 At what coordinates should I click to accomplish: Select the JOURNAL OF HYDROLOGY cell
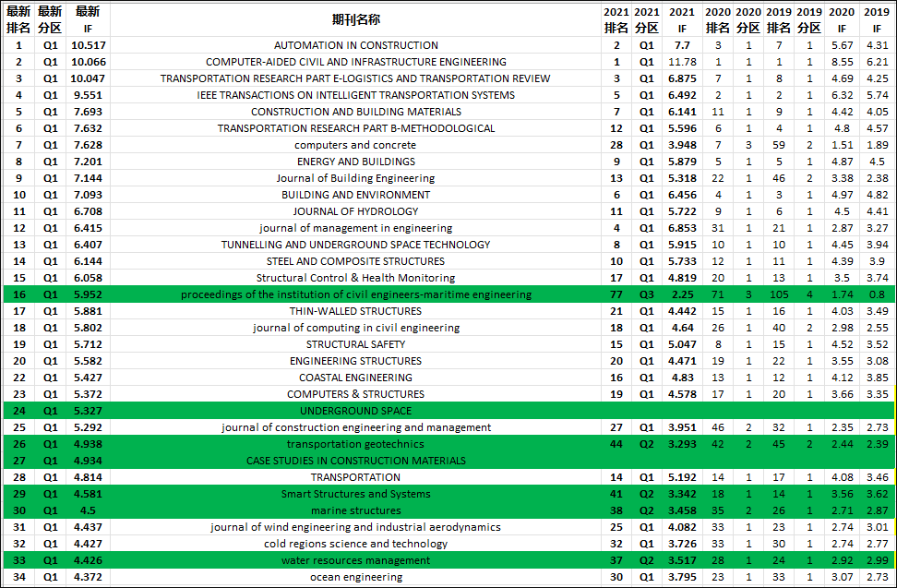pos(356,211)
